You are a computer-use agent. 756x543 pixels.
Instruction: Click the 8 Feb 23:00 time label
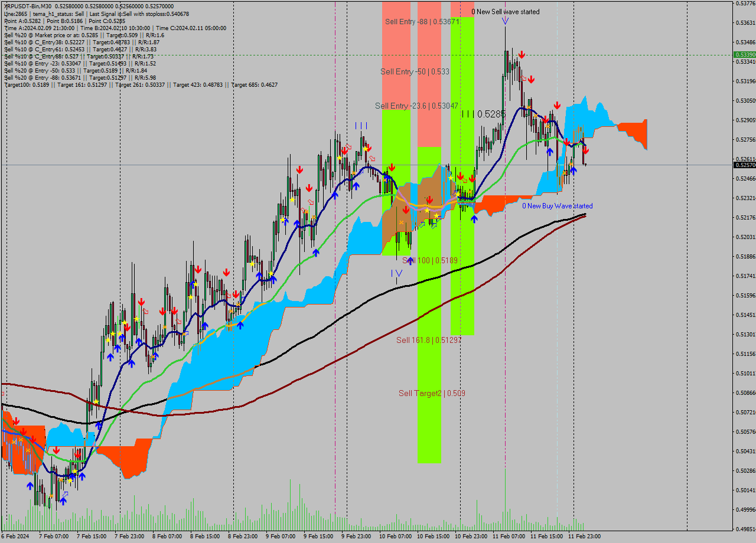[243, 537]
